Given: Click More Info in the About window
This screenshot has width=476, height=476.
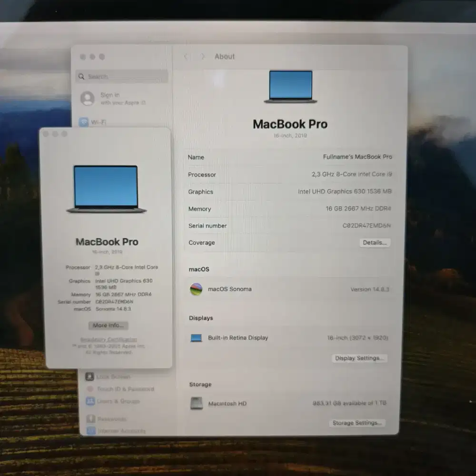Looking at the screenshot, I should [x=107, y=326].
